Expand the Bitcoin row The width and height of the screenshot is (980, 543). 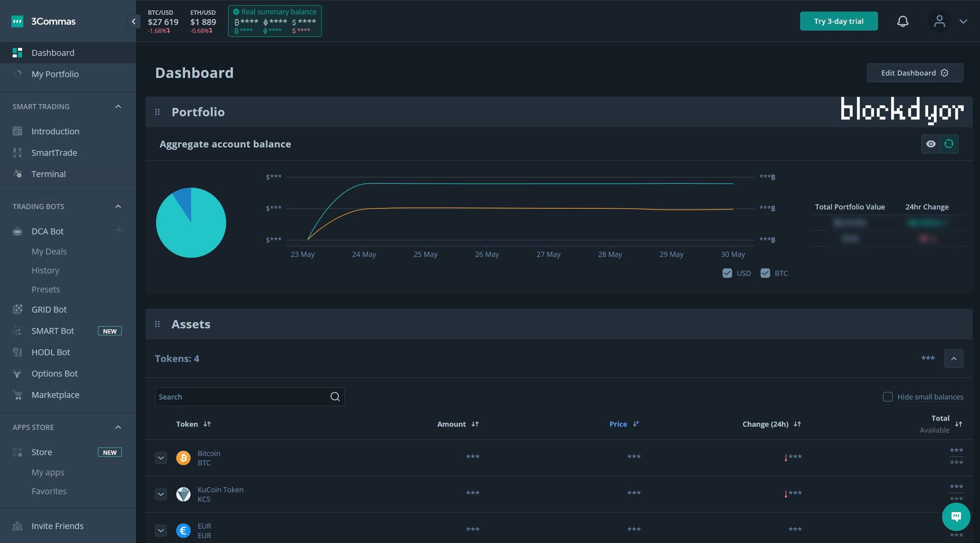click(x=161, y=458)
